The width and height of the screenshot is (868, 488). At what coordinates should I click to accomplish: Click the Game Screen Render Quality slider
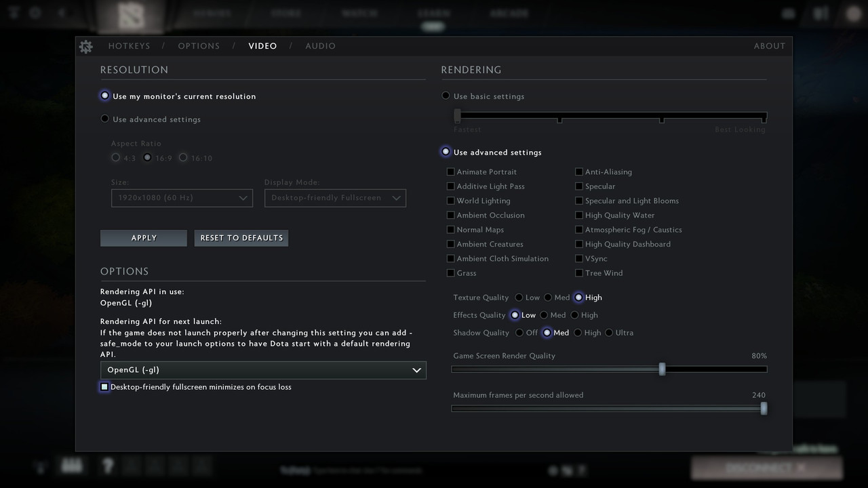(x=610, y=369)
